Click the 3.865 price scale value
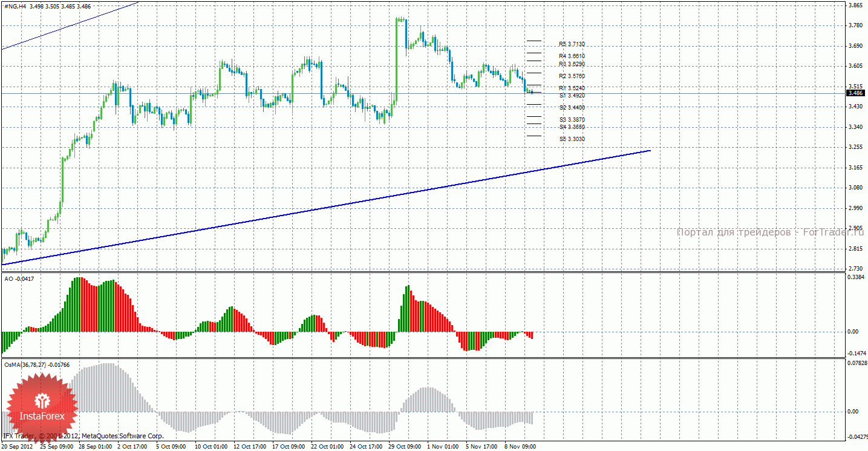The height and width of the screenshot is (451, 868). [855, 5]
